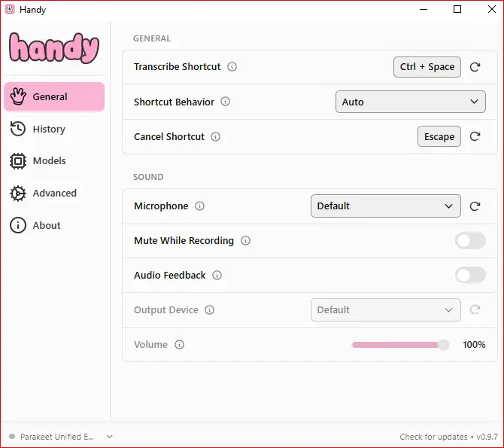
Task: Turn on Audio Feedback toggle
Action: [470, 275]
